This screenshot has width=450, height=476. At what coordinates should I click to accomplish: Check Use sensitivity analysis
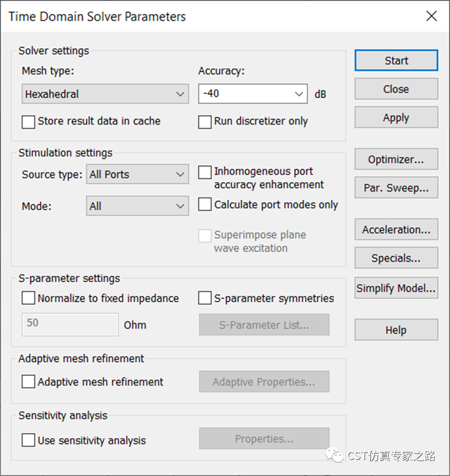click(28, 440)
